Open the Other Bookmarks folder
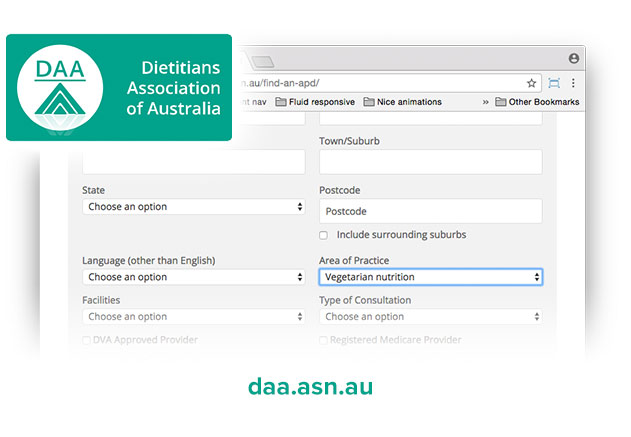The height and width of the screenshot is (437, 631). [x=537, y=102]
